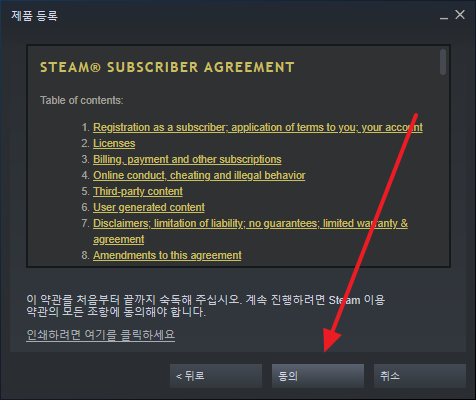Viewport: 476px width, 400px height.
Task: Click the 동의 (Agree) button
Action: point(318,376)
